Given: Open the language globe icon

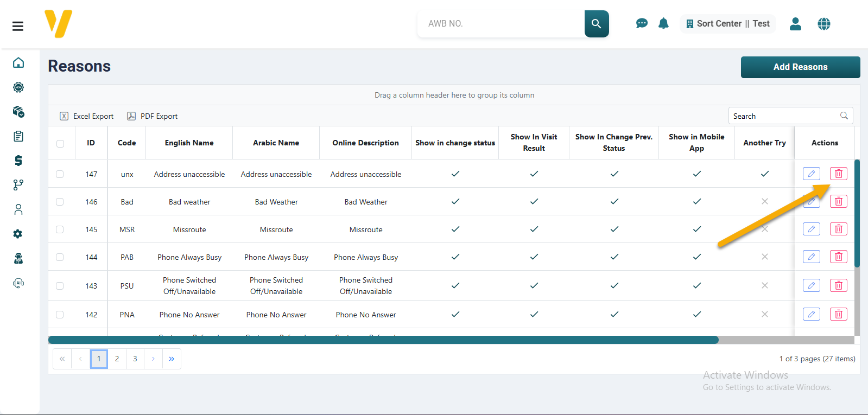Looking at the screenshot, I should (823, 24).
